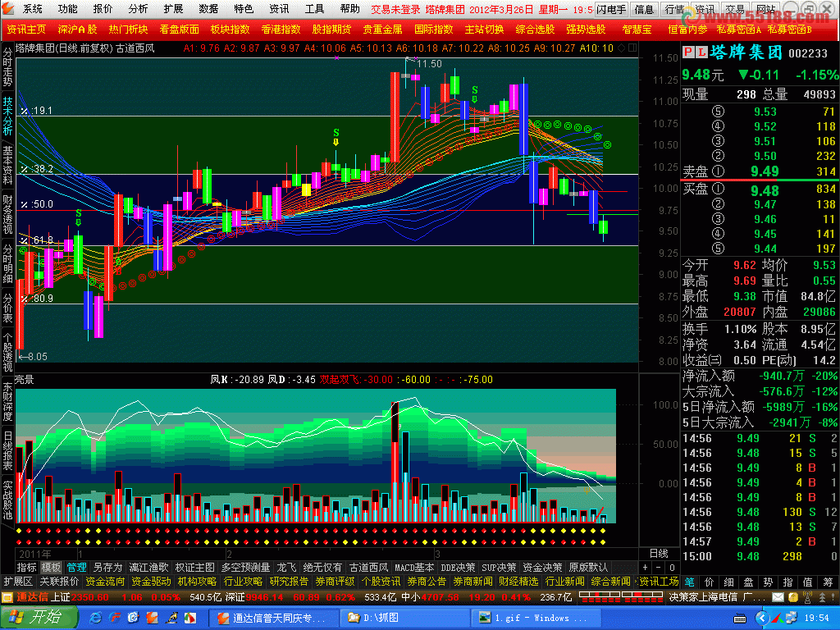Select the 分时明细 side tab
Screen dimensions: 840x630
pos(7,263)
